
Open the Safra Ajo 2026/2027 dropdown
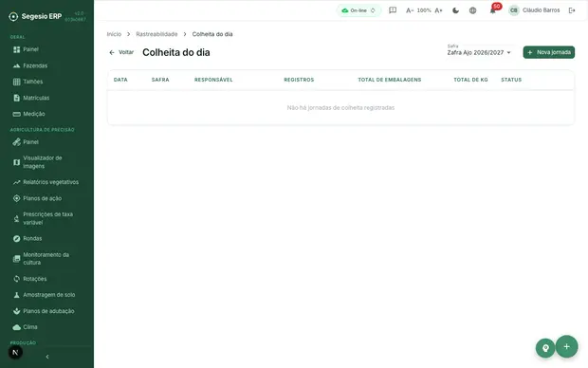click(479, 51)
